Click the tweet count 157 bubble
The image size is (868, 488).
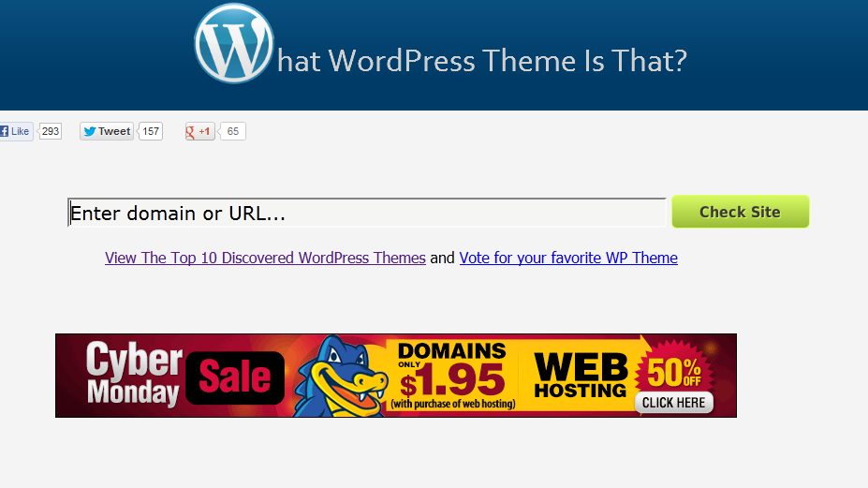tap(151, 131)
